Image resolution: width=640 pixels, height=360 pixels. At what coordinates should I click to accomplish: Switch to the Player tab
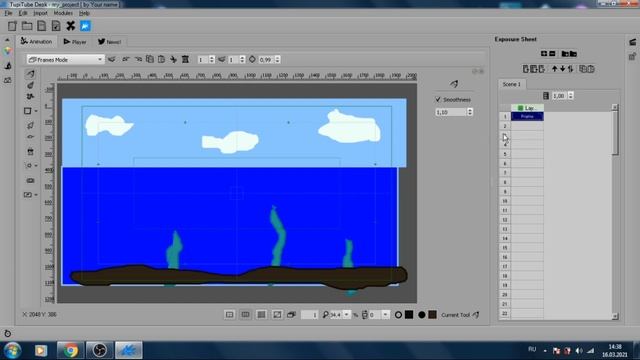(75, 42)
